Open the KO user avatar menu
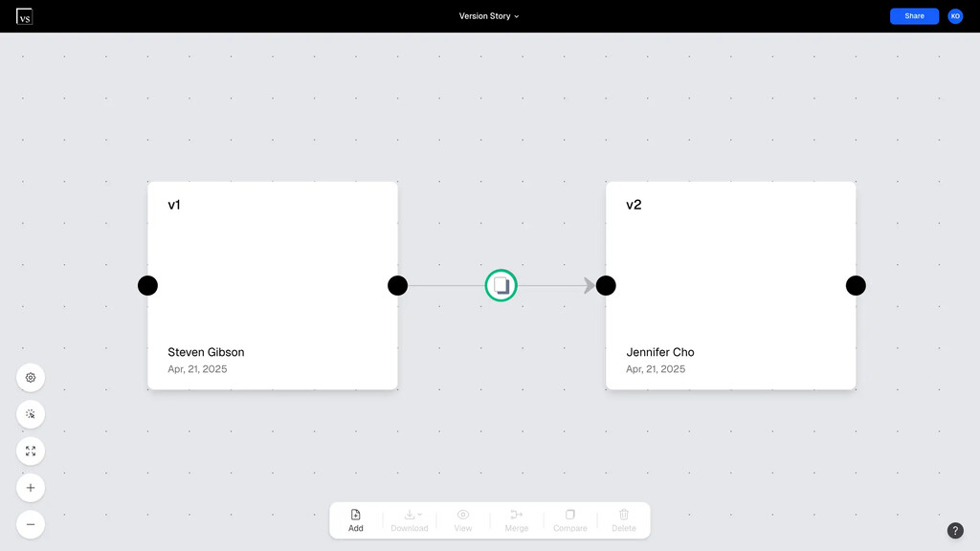980x551 pixels. 955,16
